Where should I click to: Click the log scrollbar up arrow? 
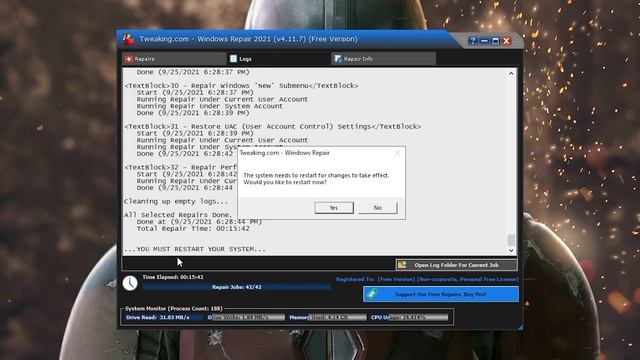[511, 73]
